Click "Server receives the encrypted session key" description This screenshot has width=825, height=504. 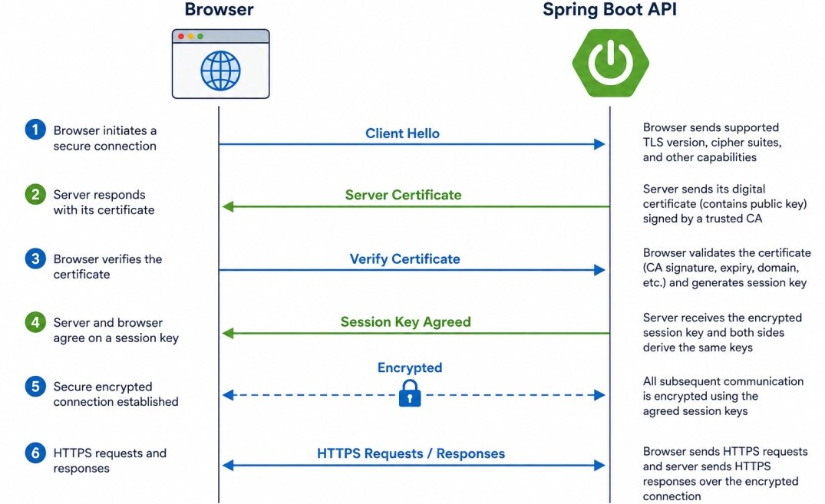pos(722,332)
